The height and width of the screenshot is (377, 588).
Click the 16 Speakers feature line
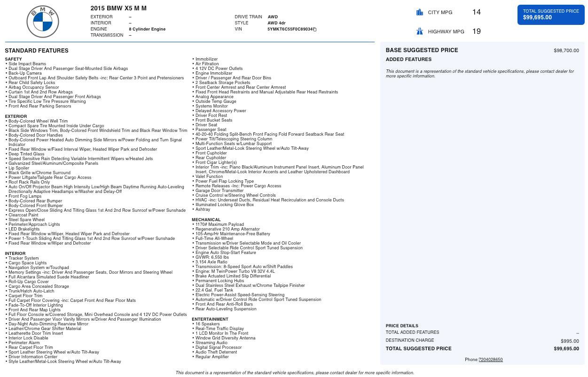[207, 324]
